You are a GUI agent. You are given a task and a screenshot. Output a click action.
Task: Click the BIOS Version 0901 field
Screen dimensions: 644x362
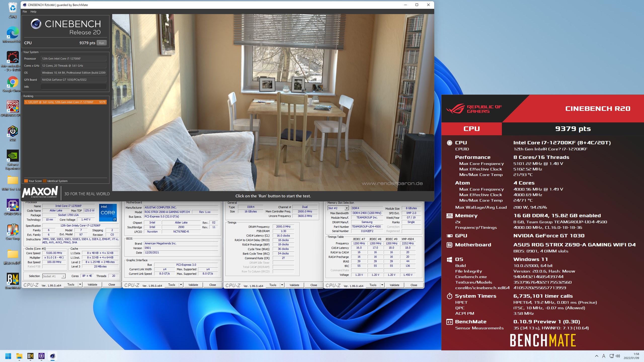click(181, 248)
